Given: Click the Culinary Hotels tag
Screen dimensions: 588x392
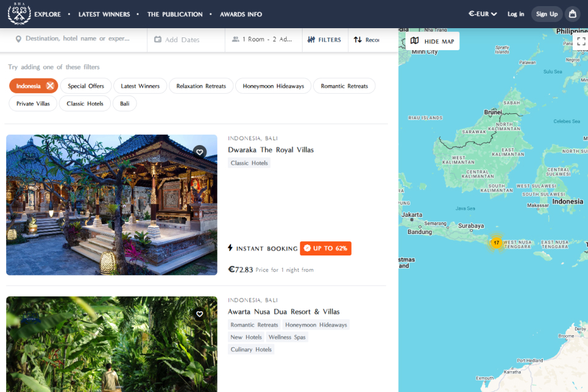Looking at the screenshot, I should [x=251, y=350].
